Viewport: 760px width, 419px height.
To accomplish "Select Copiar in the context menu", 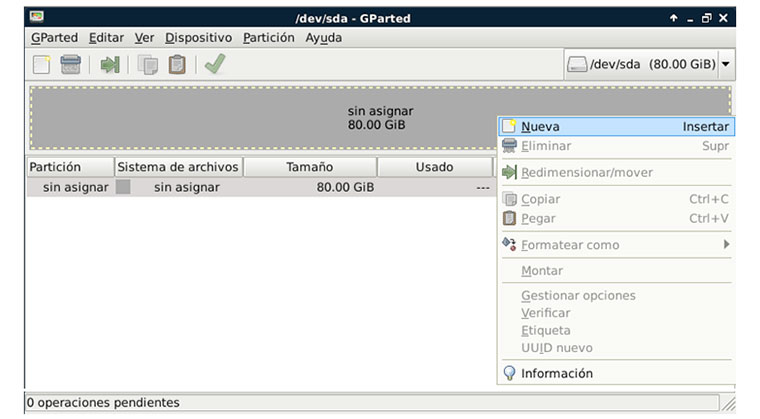I will click(616, 199).
